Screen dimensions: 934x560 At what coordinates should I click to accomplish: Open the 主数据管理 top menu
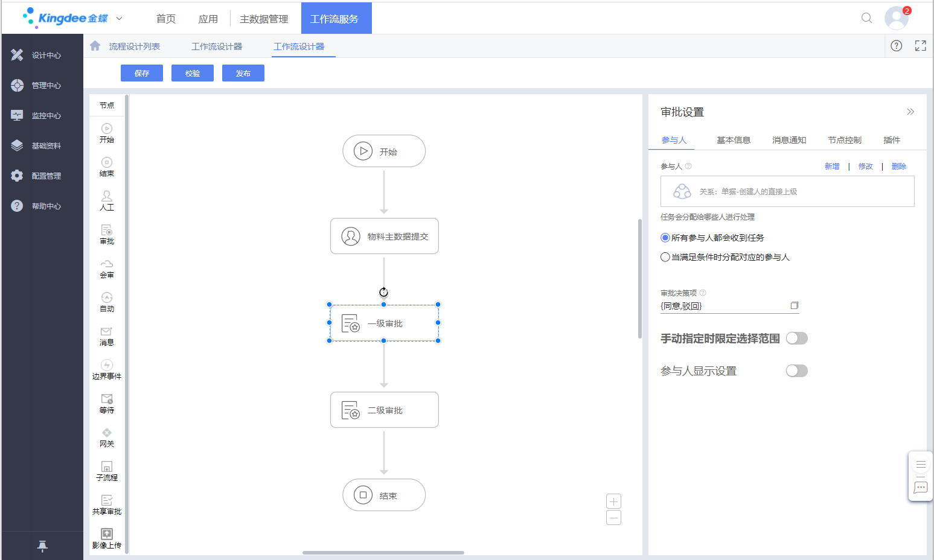pos(264,19)
